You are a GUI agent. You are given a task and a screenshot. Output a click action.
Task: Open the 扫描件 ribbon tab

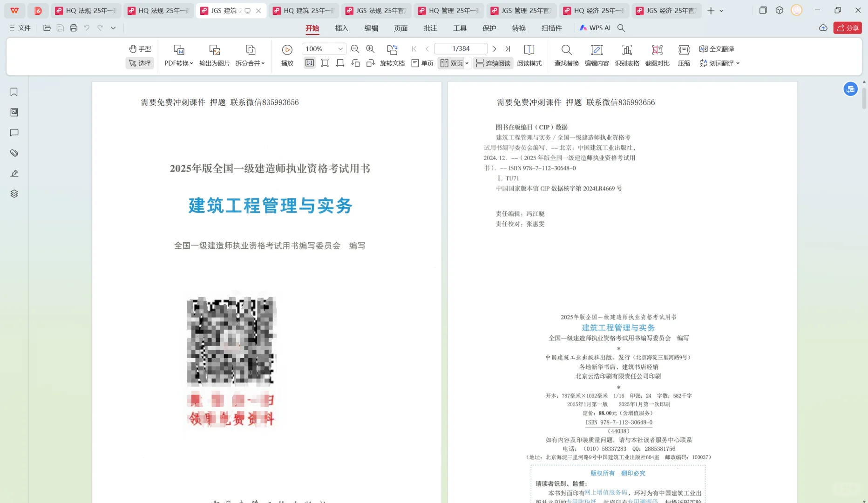click(552, 28)
